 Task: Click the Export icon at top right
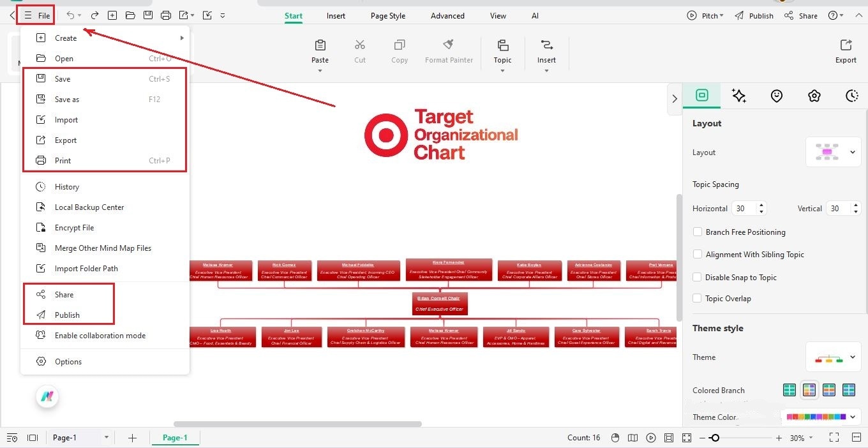tap(846, 45)
